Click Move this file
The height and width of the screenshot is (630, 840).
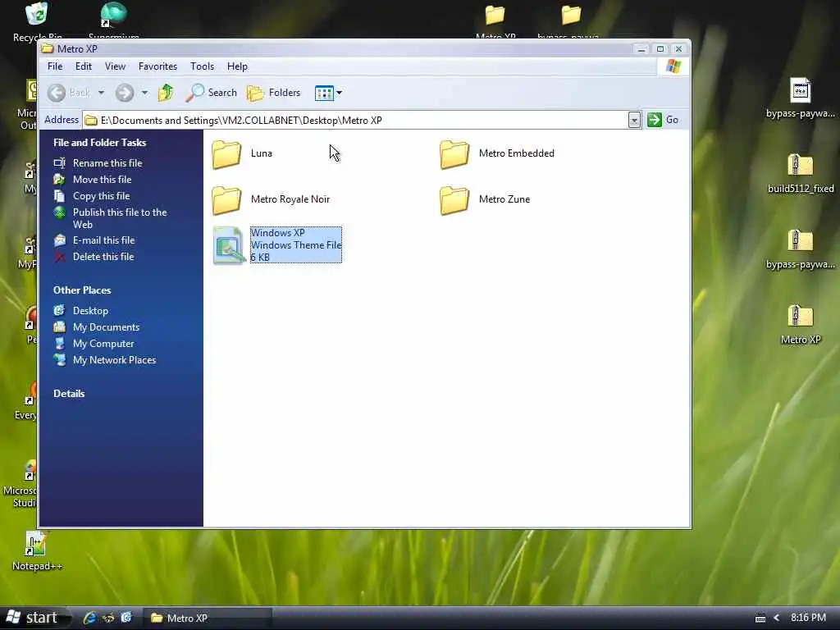(x=102, y=180)
